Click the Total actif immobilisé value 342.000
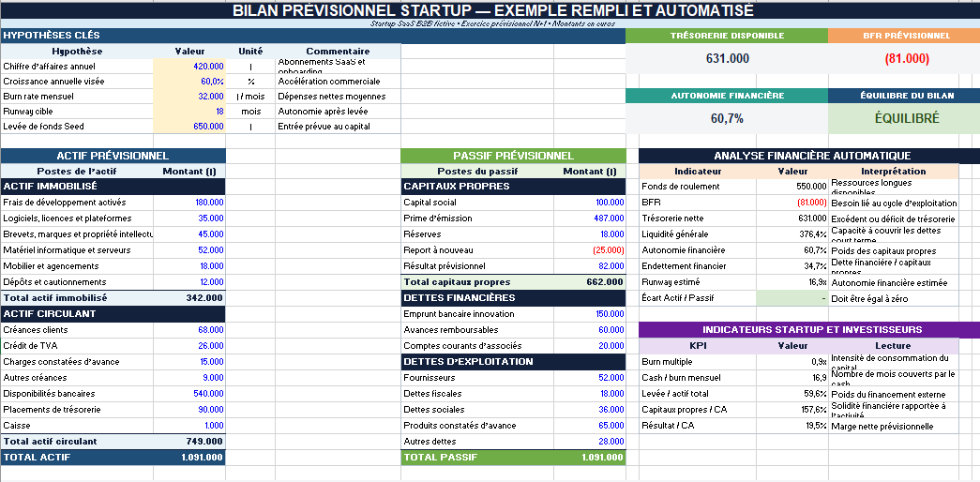980x482 pixels. [x=188, y=298]
